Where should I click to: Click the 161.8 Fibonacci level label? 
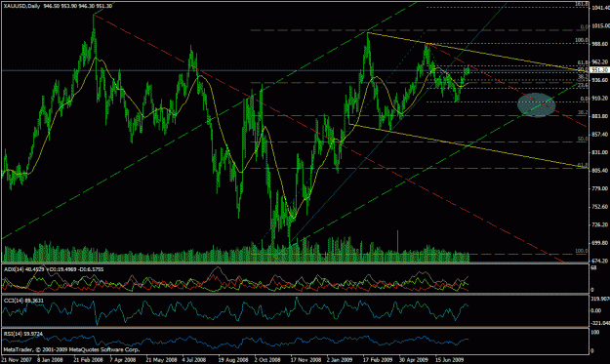click(582, 4)
